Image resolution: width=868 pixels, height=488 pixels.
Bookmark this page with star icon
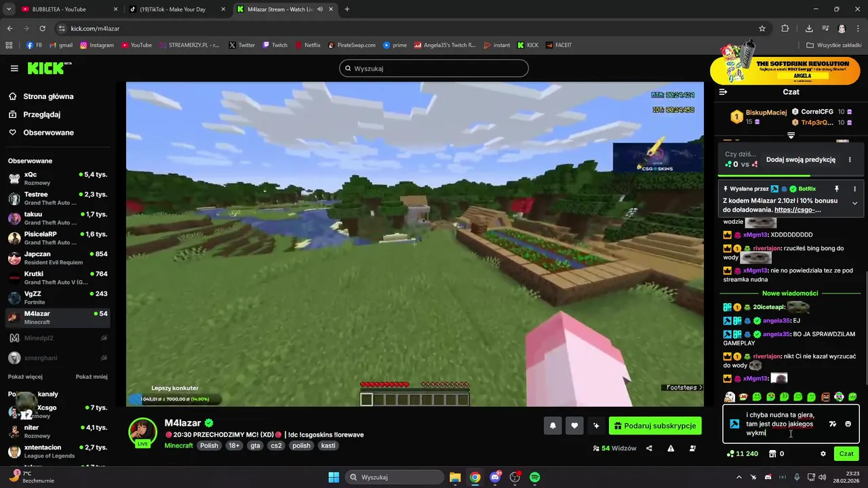click(762, 28)
